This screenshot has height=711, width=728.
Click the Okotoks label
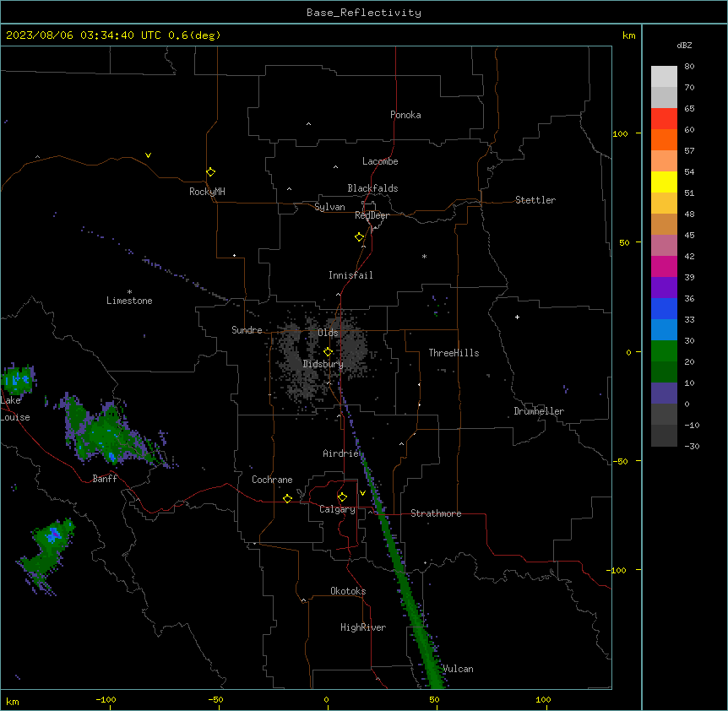pyautogui.click(x=348, y=591)
